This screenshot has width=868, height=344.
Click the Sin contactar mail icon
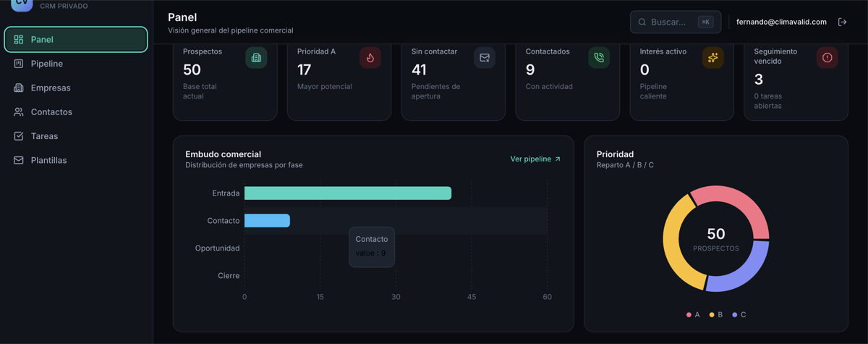pyautogui.click(x=485, y=58)
